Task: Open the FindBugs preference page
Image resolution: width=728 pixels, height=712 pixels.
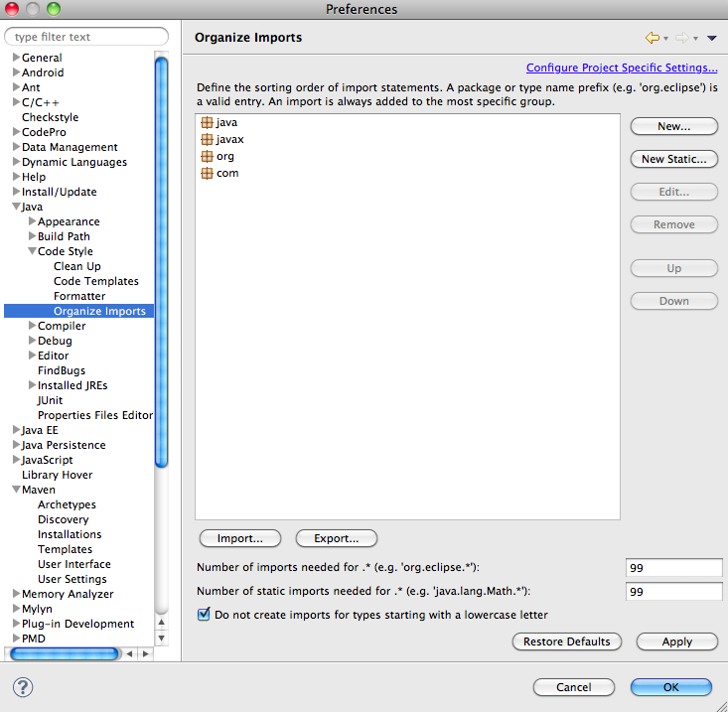Action: click(62, 370)
